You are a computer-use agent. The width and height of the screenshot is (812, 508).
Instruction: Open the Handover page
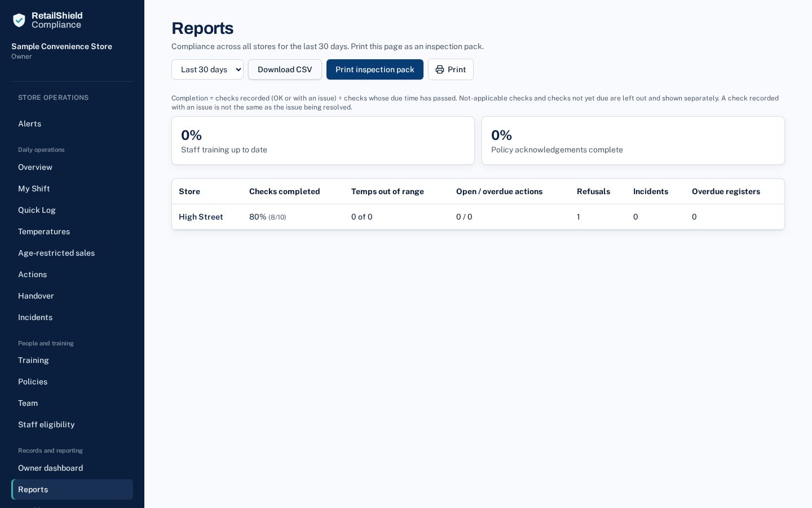tap(72, 296)
